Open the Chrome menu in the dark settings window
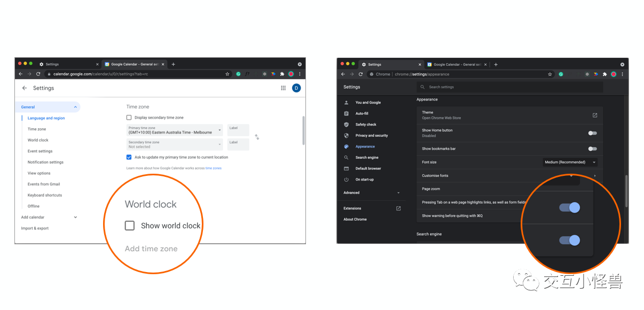 pos(622,74)
